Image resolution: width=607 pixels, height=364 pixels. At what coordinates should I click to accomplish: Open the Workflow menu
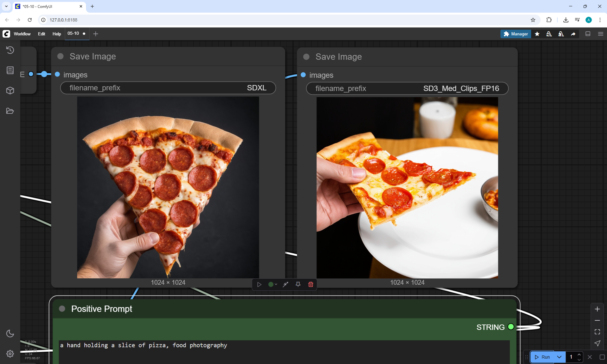tap(22, 34)
